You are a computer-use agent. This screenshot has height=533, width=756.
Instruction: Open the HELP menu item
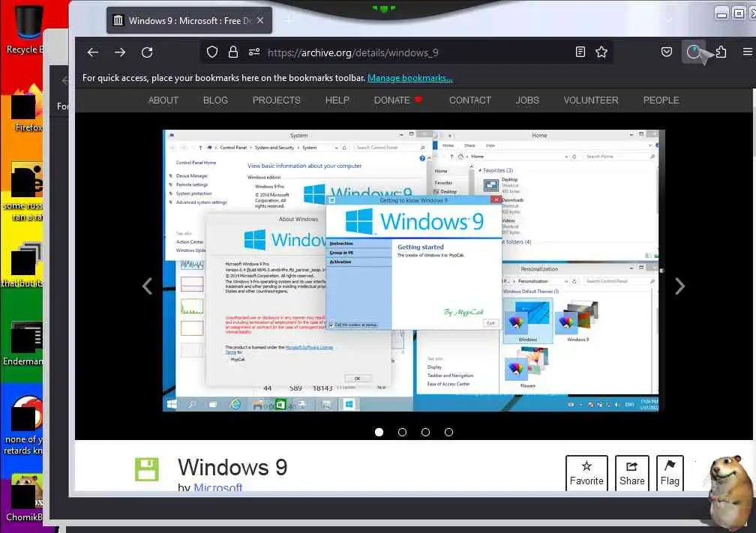coord(337,100)
